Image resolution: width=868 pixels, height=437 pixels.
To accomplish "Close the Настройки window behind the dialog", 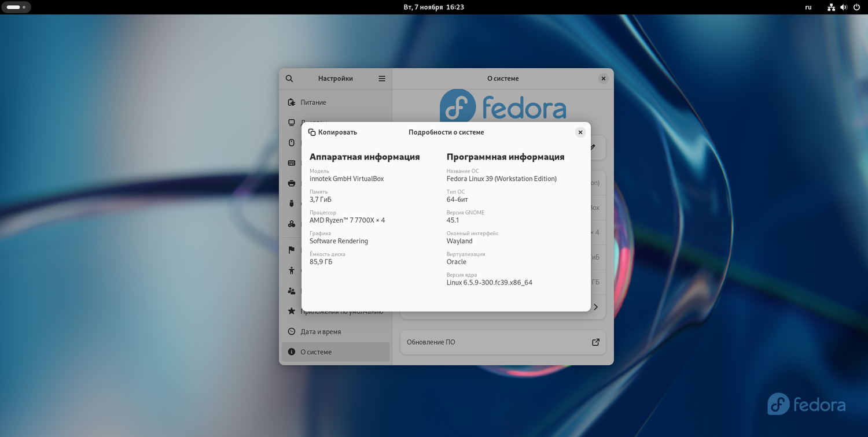I will click(x=604, y=79).
